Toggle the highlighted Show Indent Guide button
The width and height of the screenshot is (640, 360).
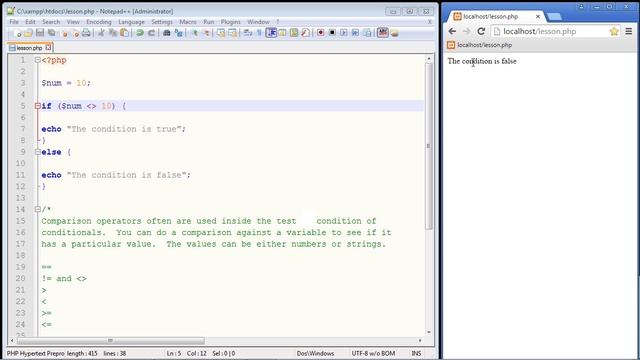pos(271,33)
